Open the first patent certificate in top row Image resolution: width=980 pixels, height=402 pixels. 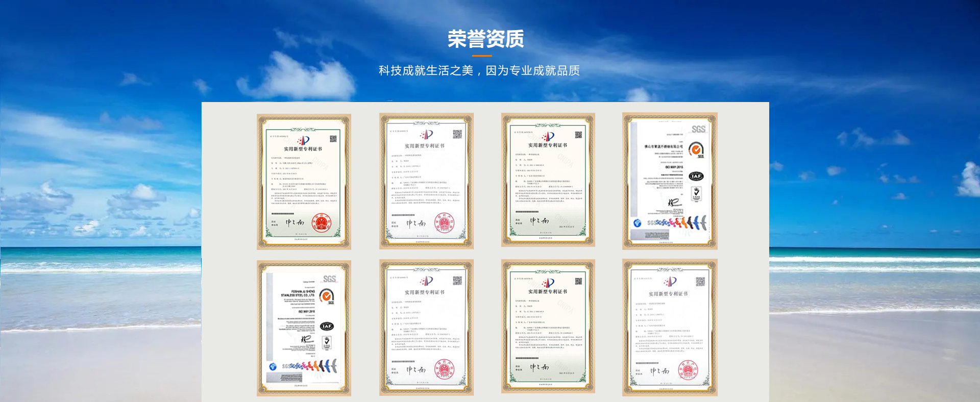[x=304, y=182]
